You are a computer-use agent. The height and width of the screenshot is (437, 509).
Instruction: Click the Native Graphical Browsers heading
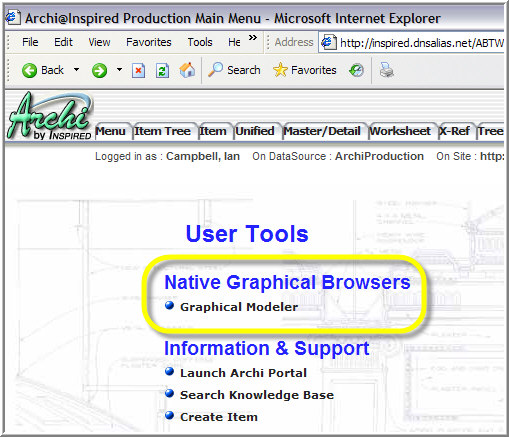point(287,283)
